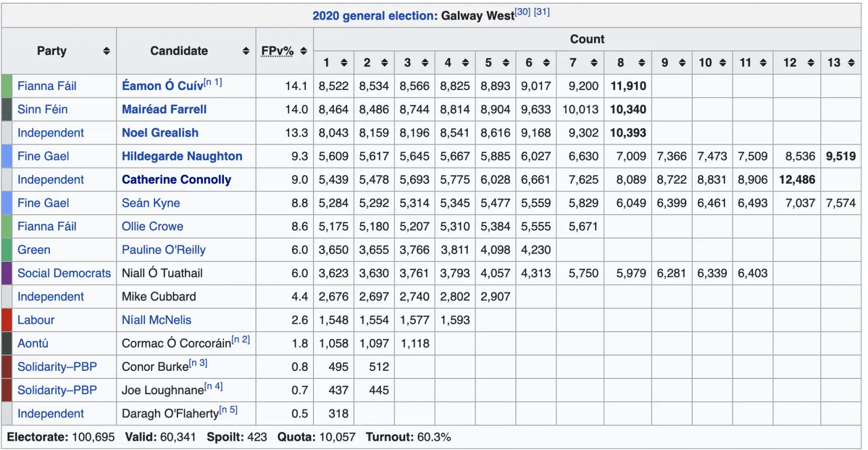
Task: Sort by Count 3 column
Action: click(x=425, y=63)
